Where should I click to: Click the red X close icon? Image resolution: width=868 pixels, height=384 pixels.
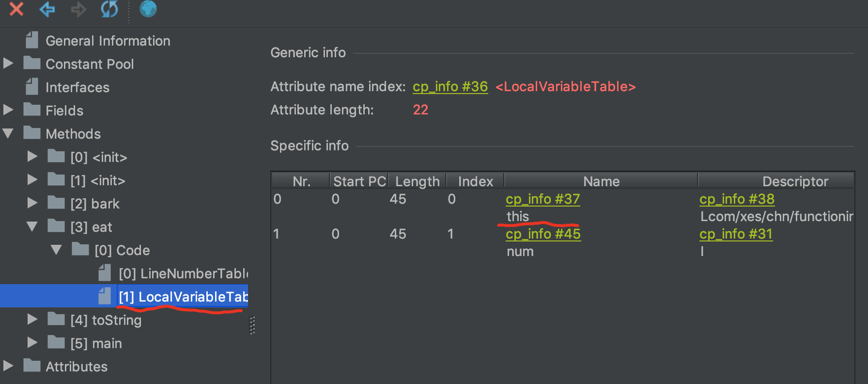16,9
